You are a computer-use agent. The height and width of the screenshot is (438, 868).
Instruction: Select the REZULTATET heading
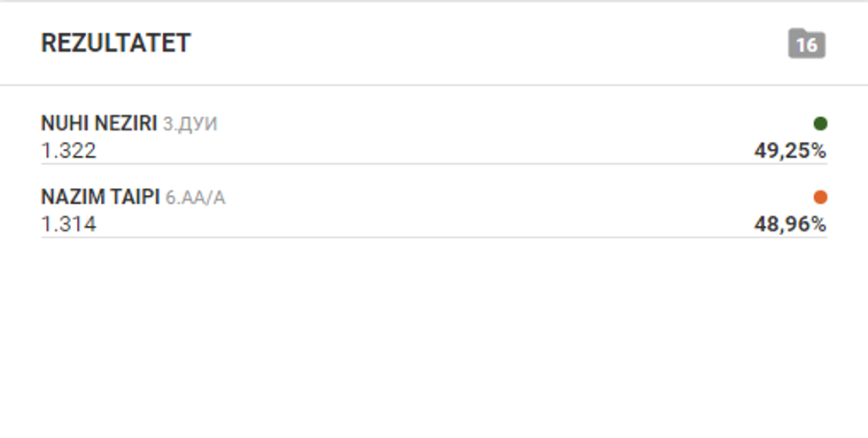pyautogui.click(x=115, y=43)
